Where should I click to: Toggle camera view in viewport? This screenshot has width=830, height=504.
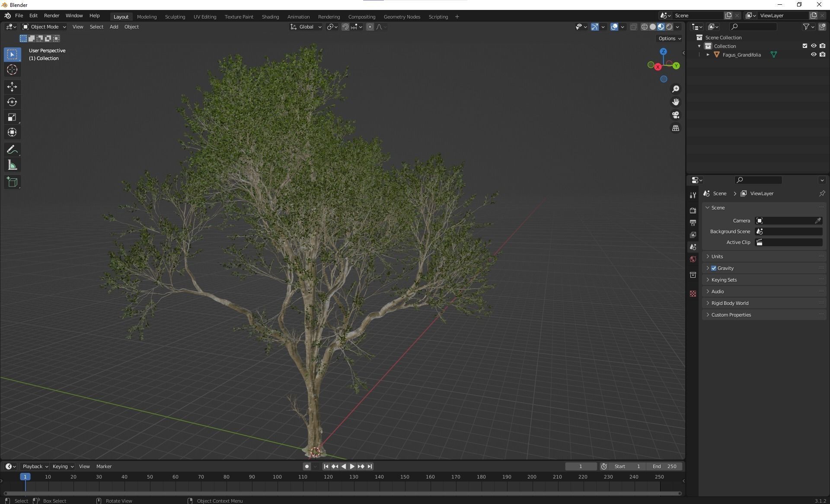pyautogui.click(x=676, y=115)
